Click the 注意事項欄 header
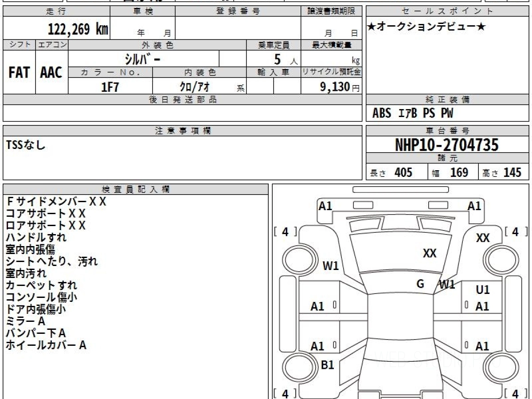The height and width of the screenshot is (399, 532). 182,131
